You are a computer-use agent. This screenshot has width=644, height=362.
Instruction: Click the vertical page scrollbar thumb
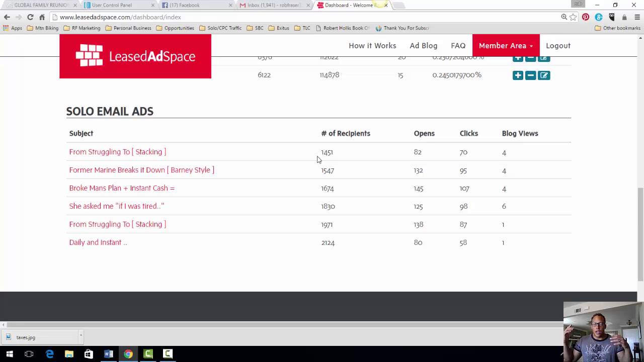click(x=640, y=234)
